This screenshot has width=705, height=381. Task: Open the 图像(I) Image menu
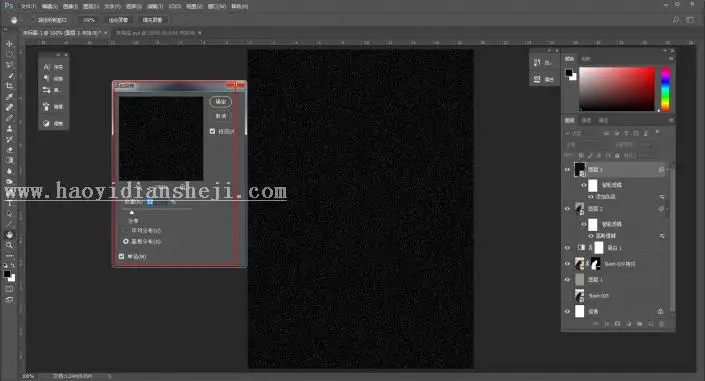tap(70, 6)
